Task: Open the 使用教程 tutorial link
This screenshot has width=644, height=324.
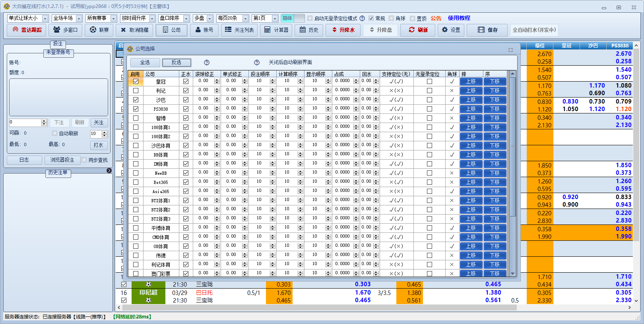Action: pyautogui.click(x=459, y=18)
